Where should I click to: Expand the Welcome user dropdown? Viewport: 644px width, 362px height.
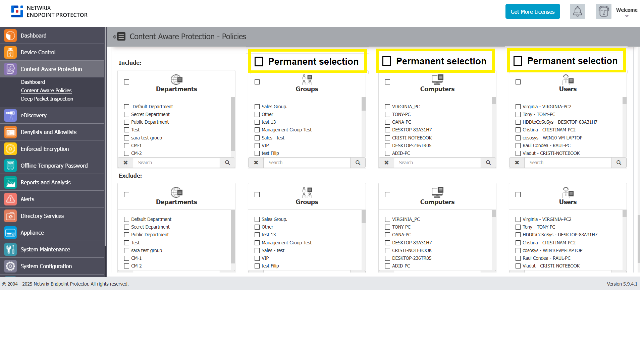pos(627,12)
